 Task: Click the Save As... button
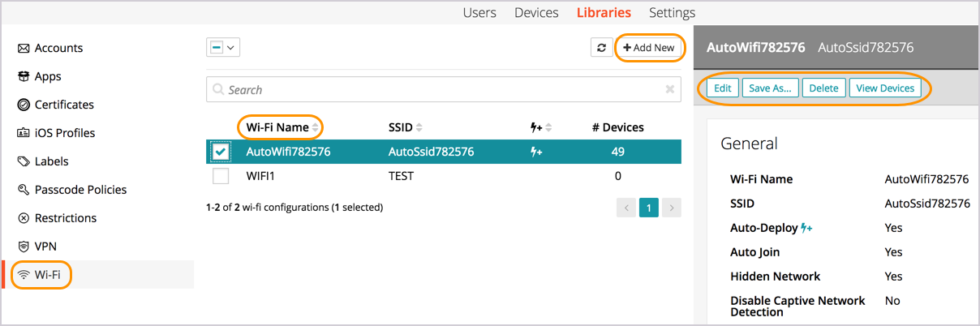tap(770, 88)
